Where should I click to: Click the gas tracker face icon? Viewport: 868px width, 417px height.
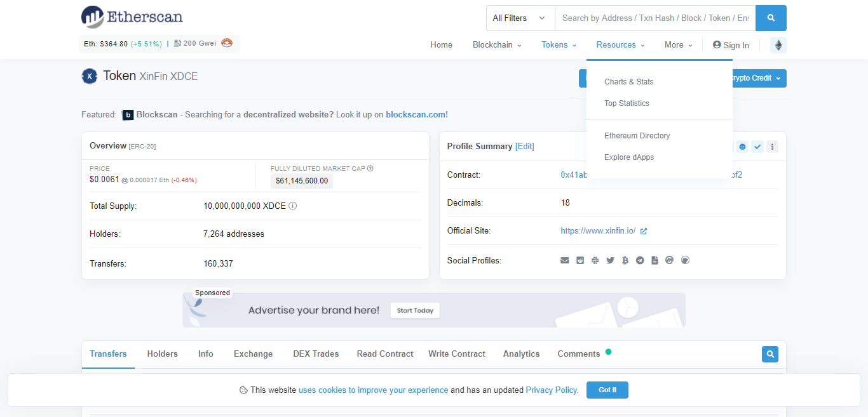point(227,43)
